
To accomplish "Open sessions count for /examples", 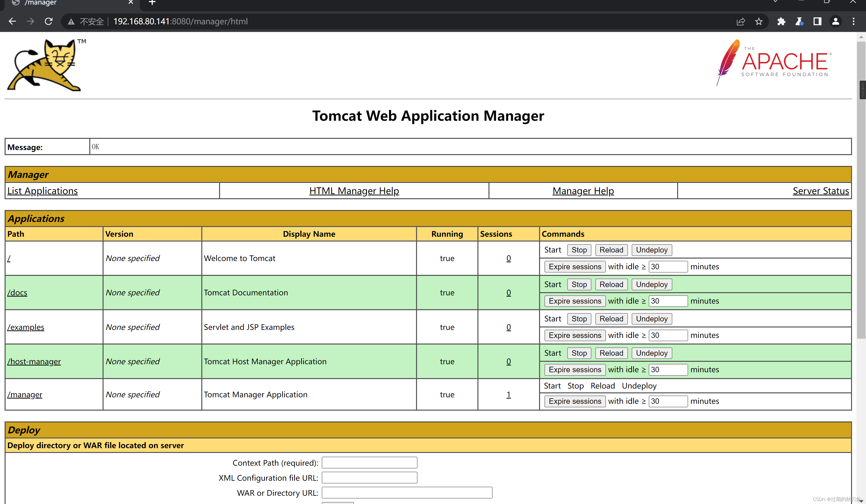I will pyautogui.click(x=509, y=327).
